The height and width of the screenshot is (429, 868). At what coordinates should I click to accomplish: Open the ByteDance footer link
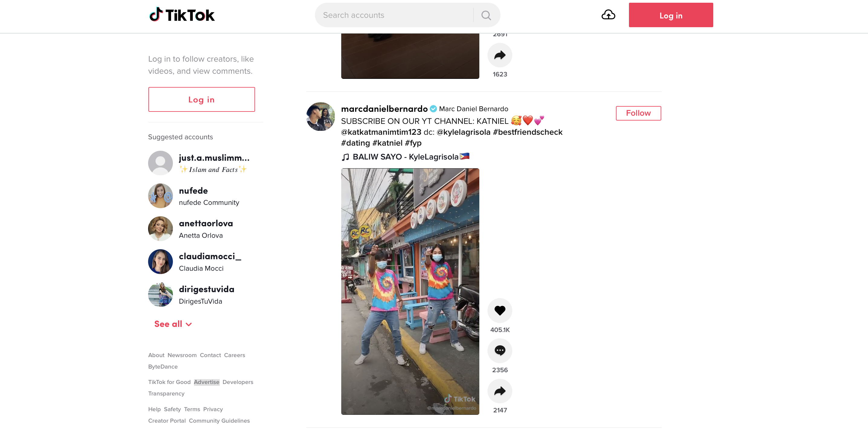[163, 367]
